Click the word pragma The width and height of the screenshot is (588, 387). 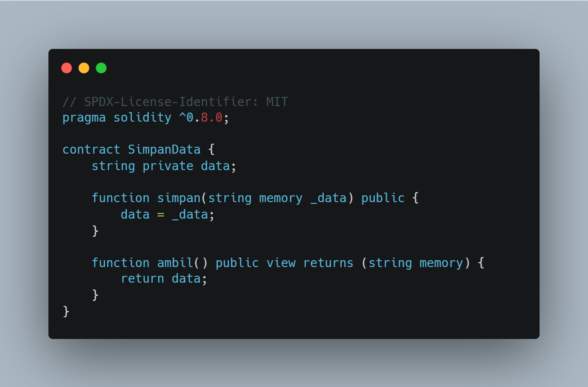click(84, 118)
